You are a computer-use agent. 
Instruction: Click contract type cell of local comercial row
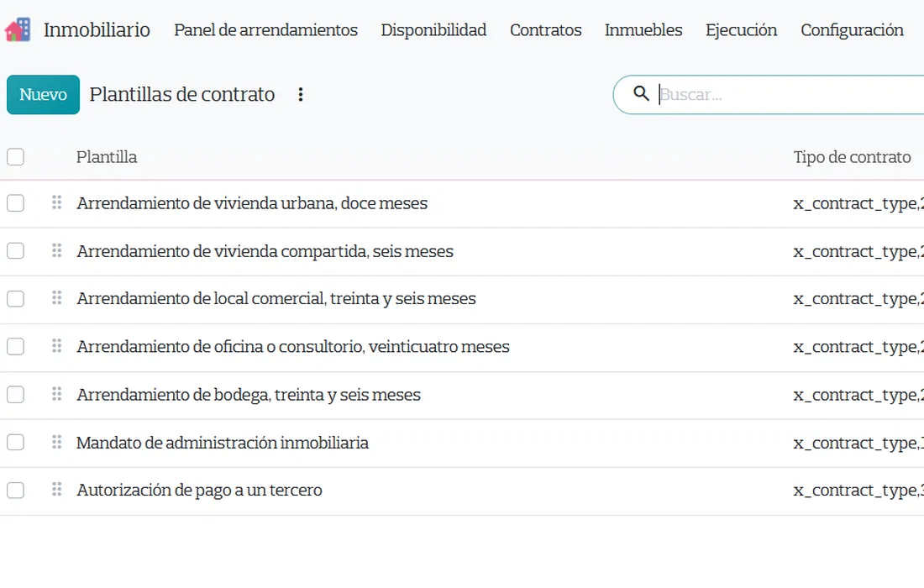(x=858, y=299)
